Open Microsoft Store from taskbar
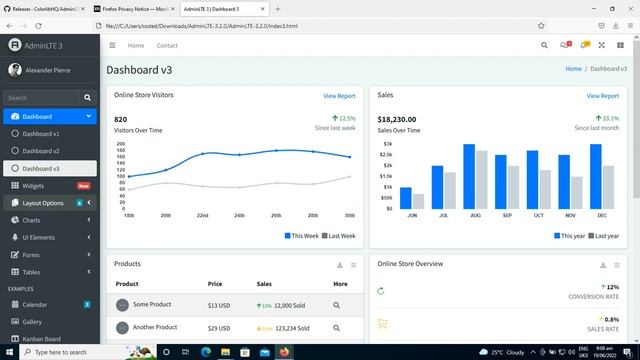The width and height of the screenshot is (640, 360). point(245,352)
